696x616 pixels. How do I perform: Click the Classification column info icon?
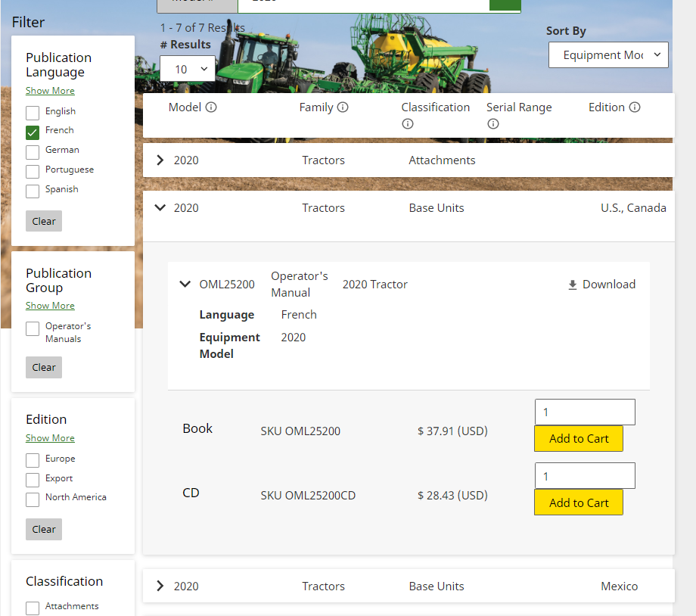click(x=408, y=123)
